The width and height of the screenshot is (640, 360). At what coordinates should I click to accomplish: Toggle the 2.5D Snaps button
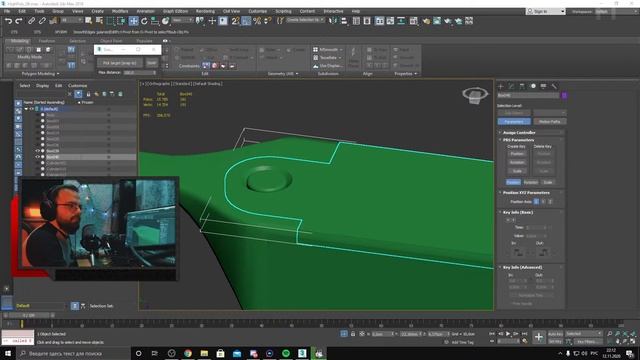[x=236, y=21]
